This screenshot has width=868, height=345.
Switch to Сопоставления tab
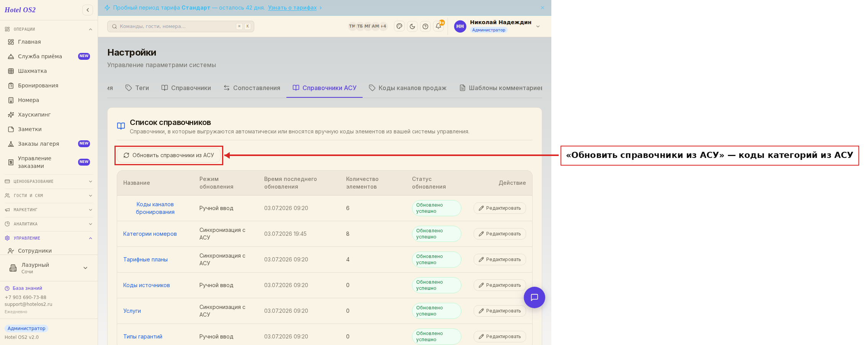point(252,88)
